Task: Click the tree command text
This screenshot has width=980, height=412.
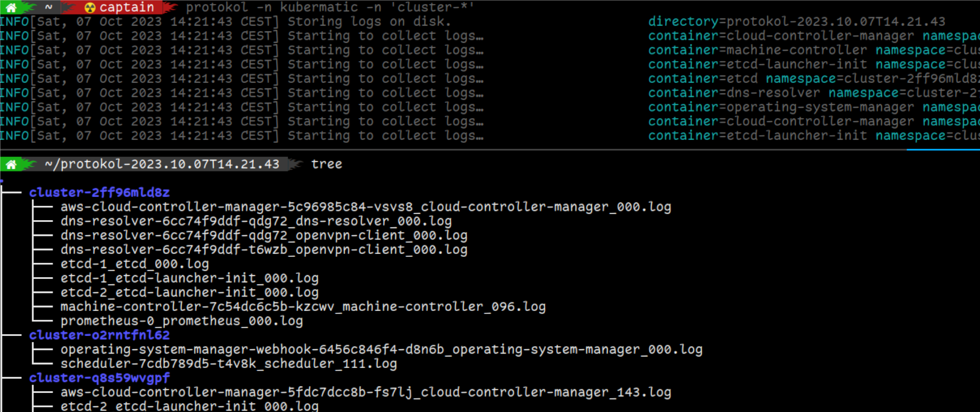Action: [327, 164]
